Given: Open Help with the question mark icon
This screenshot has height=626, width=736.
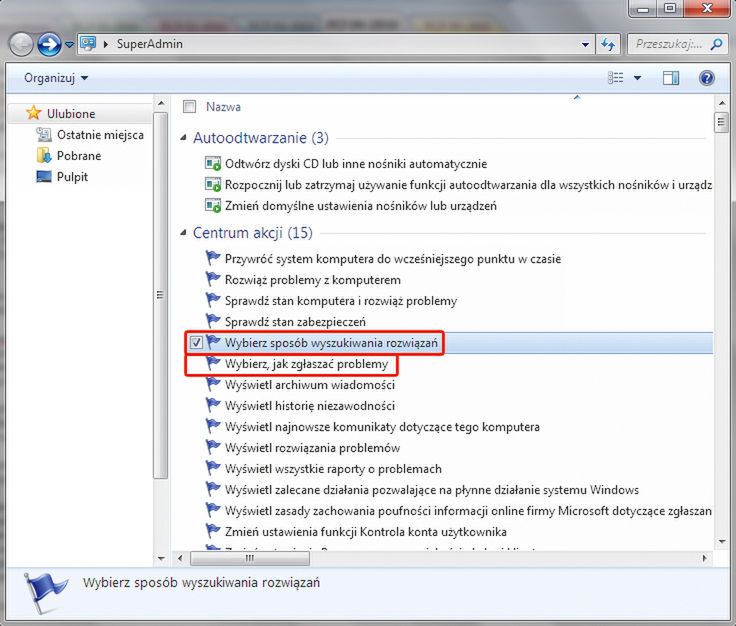Looking at the screenshot, I should coord(706,78).
